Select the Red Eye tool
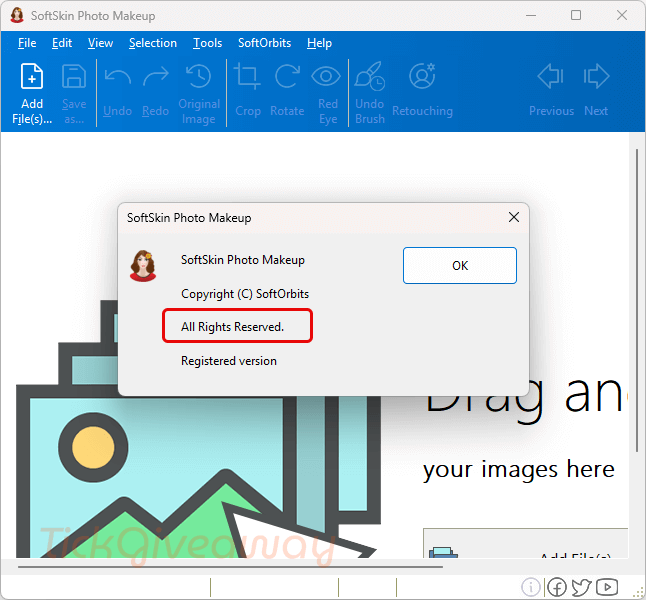The width and height of the screenshot is (646, 600). 326,76
